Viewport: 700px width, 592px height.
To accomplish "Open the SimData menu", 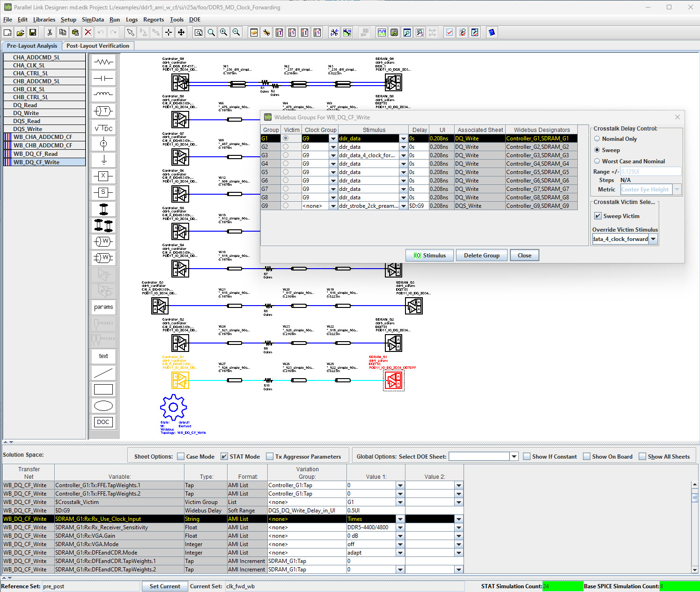I will [93, 20].
